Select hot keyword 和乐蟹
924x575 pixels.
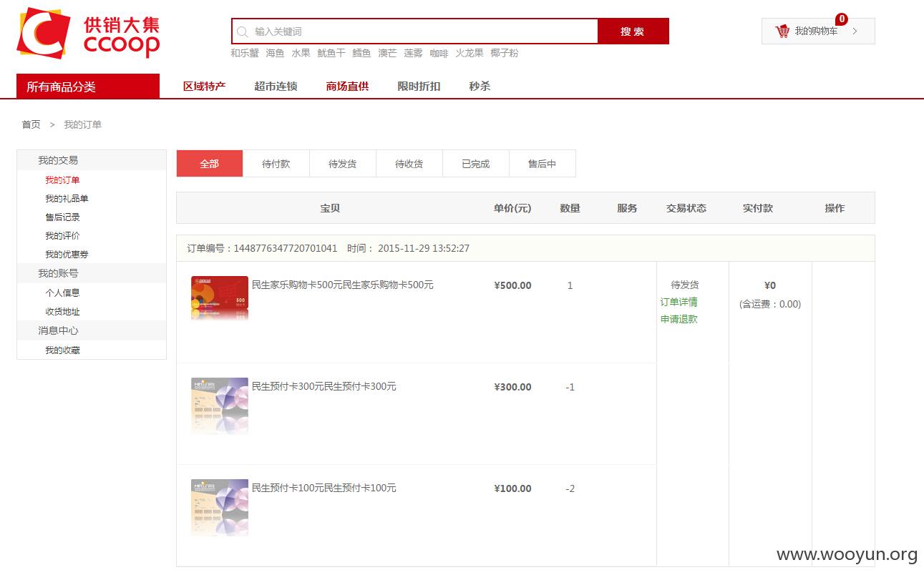click(245, 53)
